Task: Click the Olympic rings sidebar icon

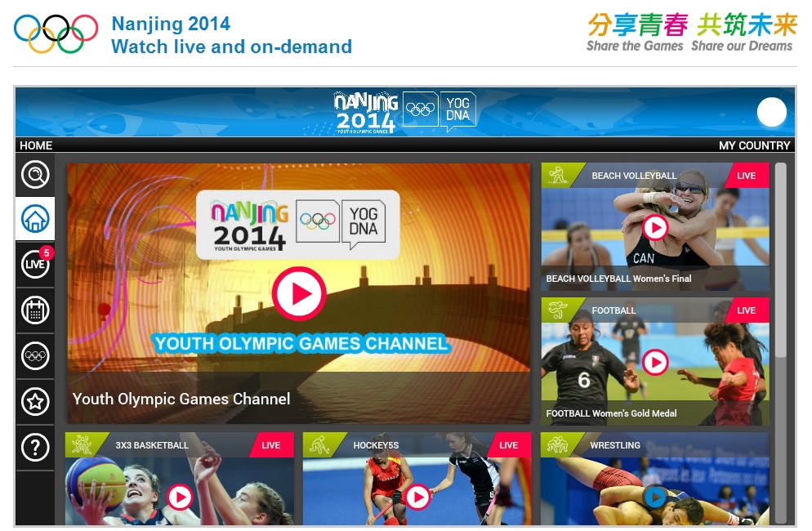Action: pos(35,356)
